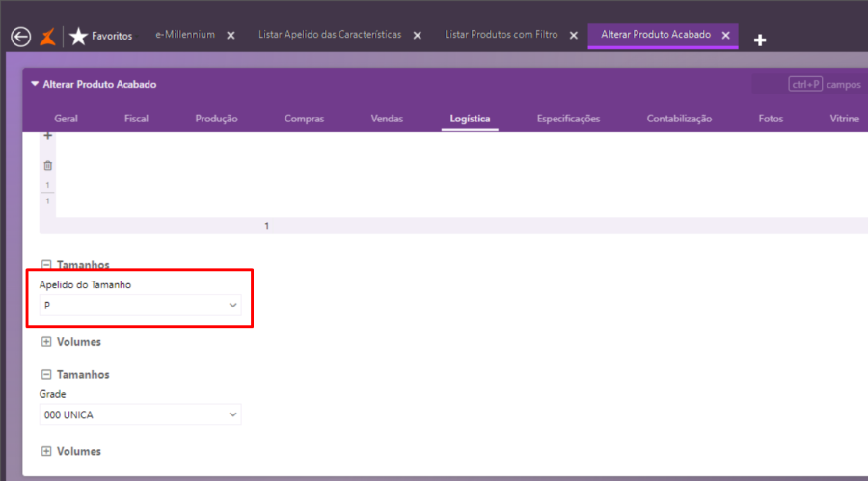Close Listar Produtos com Filtro tab
This screenshot has height=481, width=868.
tap(574, 35)
